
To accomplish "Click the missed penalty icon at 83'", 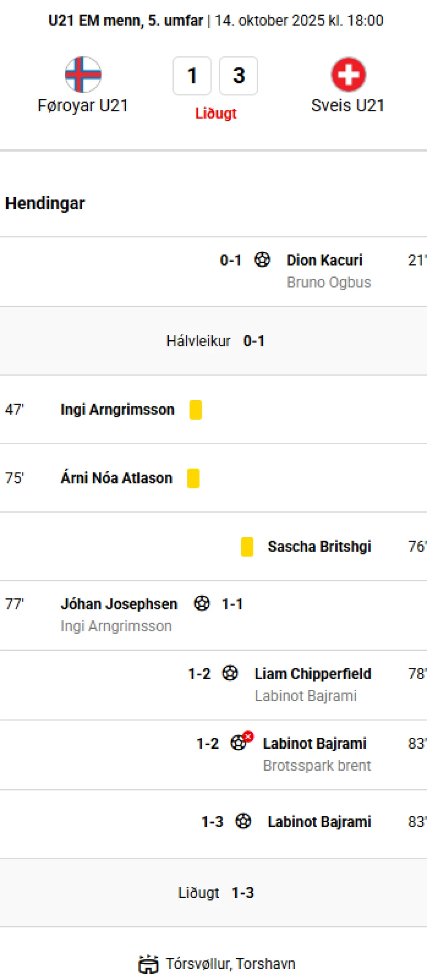I will pyautogui.click(x=240, y=743).
